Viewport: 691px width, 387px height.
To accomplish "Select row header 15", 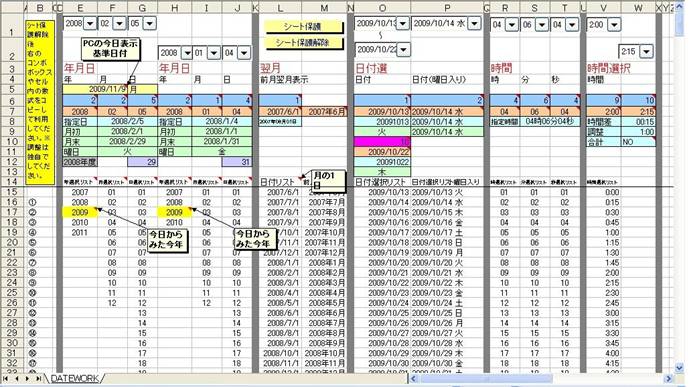I will [12, 192].
